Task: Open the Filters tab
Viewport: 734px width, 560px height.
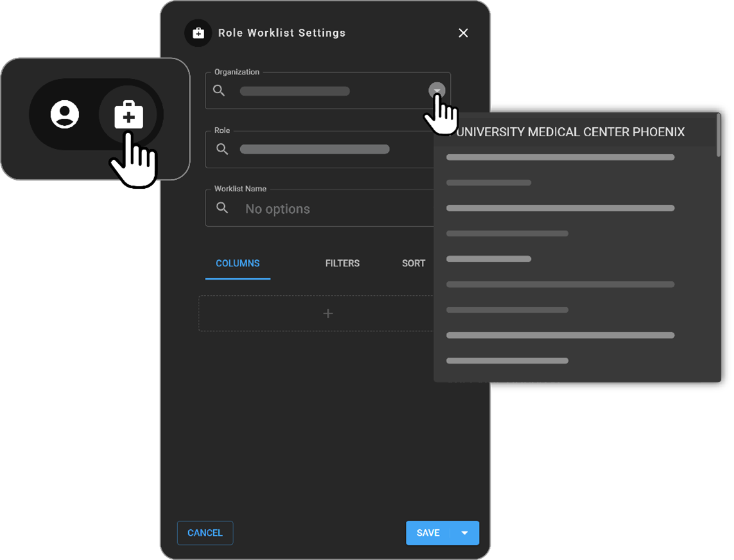Action: [342, 263]
